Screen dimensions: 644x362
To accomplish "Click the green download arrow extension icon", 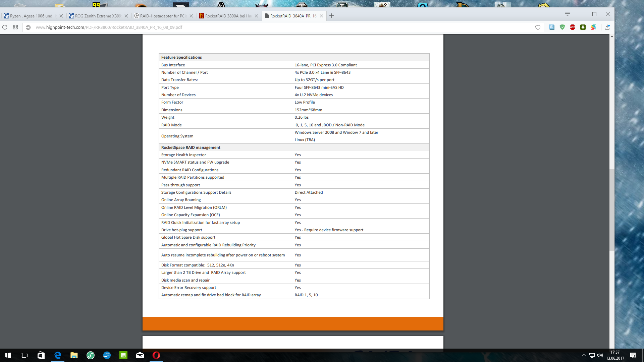I will (583, 27).
